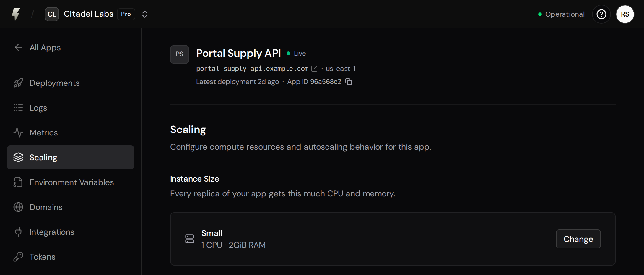This screenshot has height=275, width=644.
Task: Click the Instance Size heading
Action: click(x=195, y=179)
